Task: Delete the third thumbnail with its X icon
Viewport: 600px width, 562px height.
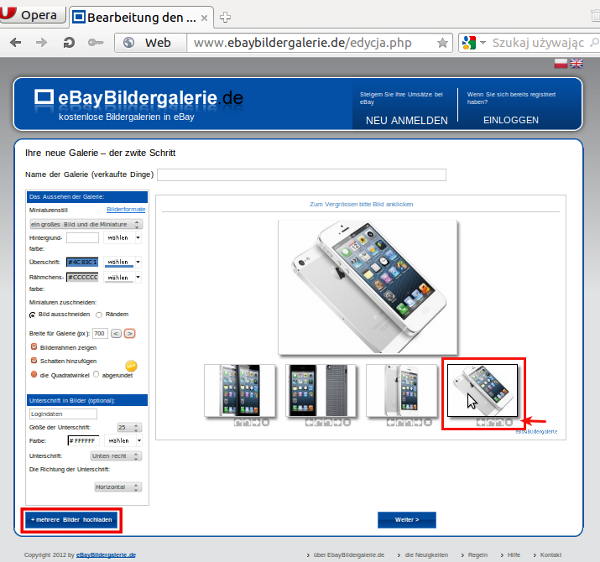Action: (x=428, y=422)
